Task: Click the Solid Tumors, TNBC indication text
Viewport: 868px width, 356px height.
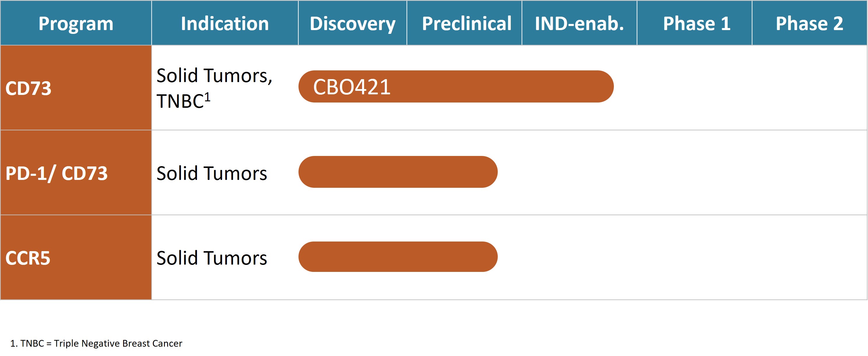Action: (214, 88)
